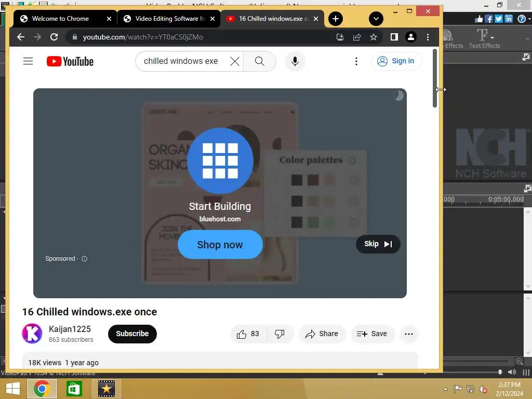Image resolution: width=532 pixels, height=399 pixels.
Task: Open the bluehost.com ad link
Action: pos(220,219)
